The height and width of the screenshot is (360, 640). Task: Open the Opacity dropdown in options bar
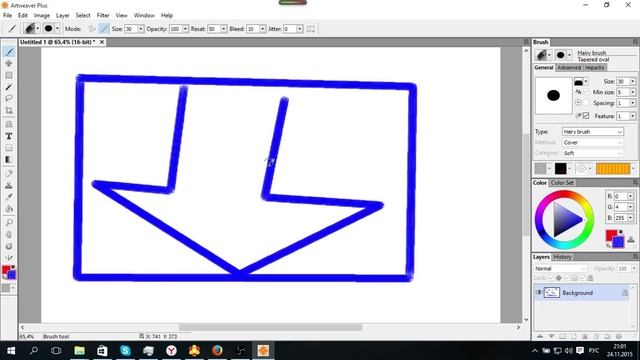point(185,29)
